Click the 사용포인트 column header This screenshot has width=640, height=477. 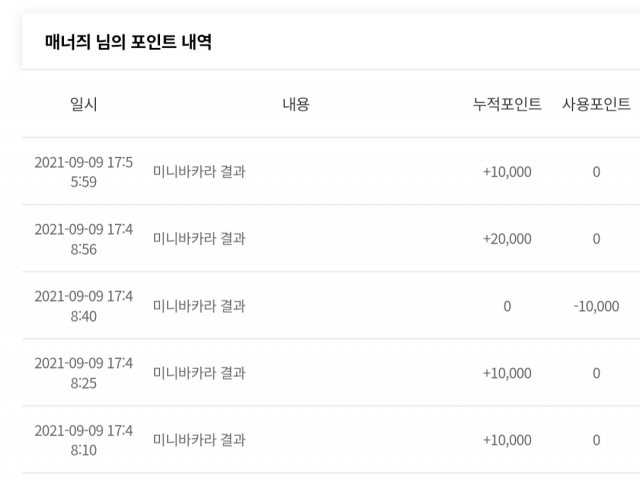596,104
